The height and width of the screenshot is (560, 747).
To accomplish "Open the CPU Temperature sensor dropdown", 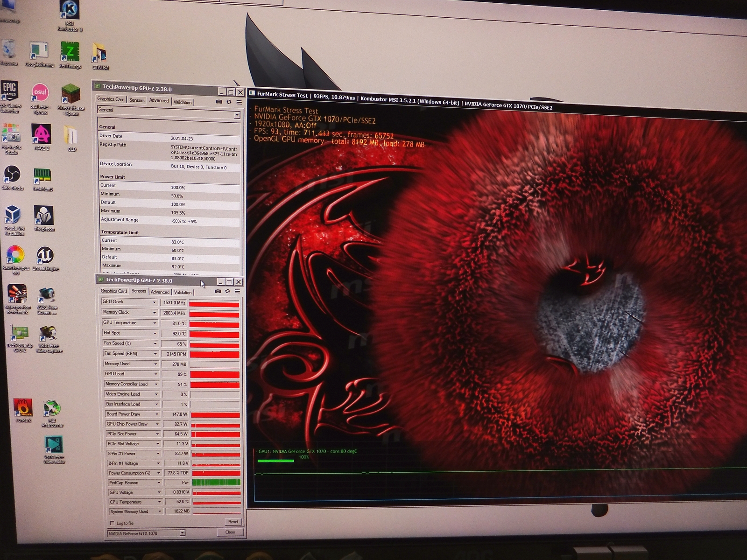I will coord(160,502).
